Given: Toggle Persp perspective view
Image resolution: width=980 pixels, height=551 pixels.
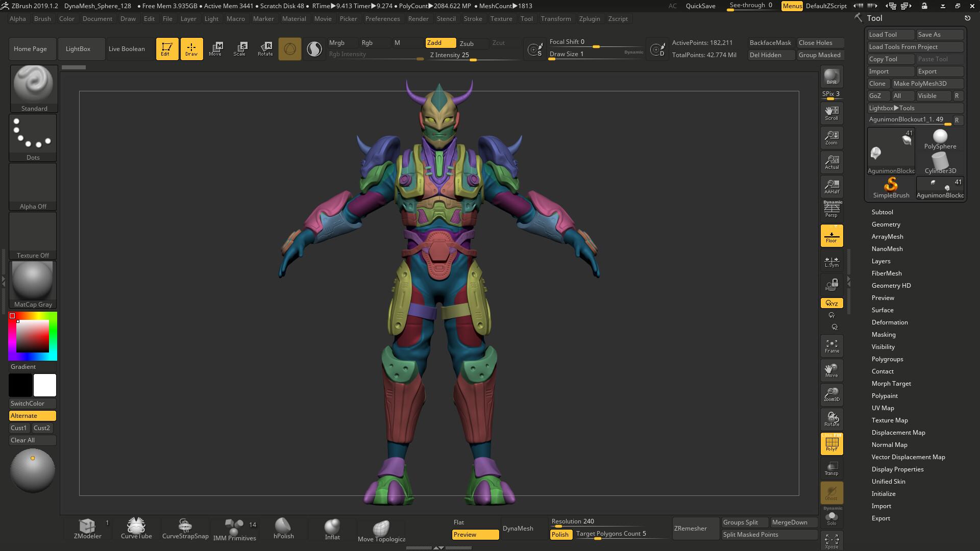Looking at the screenshot, I should click(x=831, y=210).
